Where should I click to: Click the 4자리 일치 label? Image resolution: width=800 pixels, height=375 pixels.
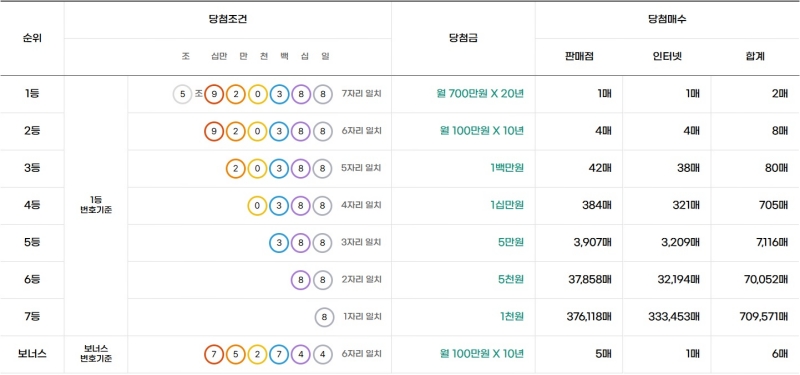(362, 205)
